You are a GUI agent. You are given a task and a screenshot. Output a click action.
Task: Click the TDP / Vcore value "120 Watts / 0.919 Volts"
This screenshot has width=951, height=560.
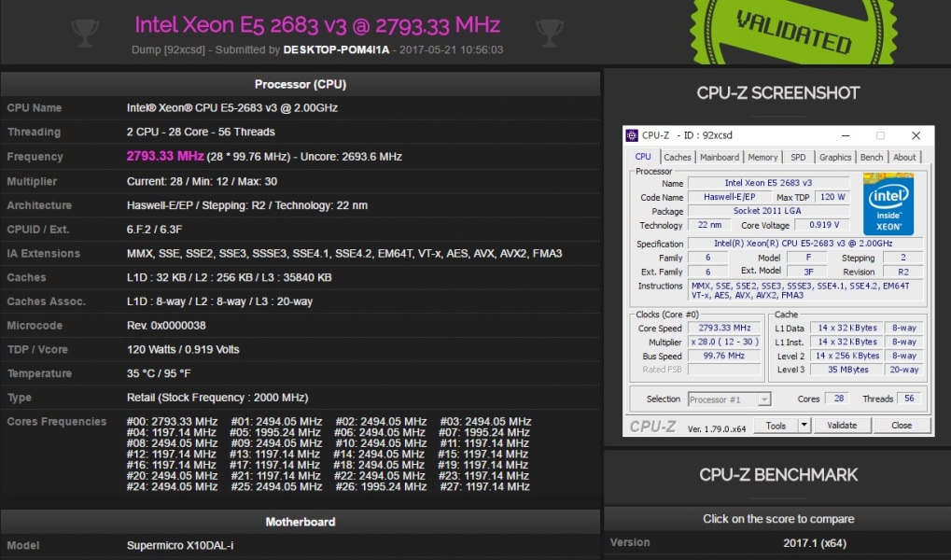coord(183,349)
